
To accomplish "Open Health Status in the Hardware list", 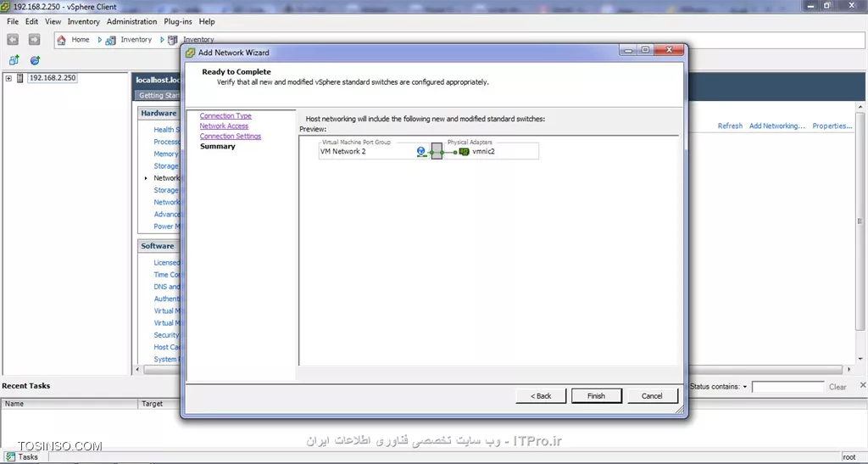I will point(167,130).
